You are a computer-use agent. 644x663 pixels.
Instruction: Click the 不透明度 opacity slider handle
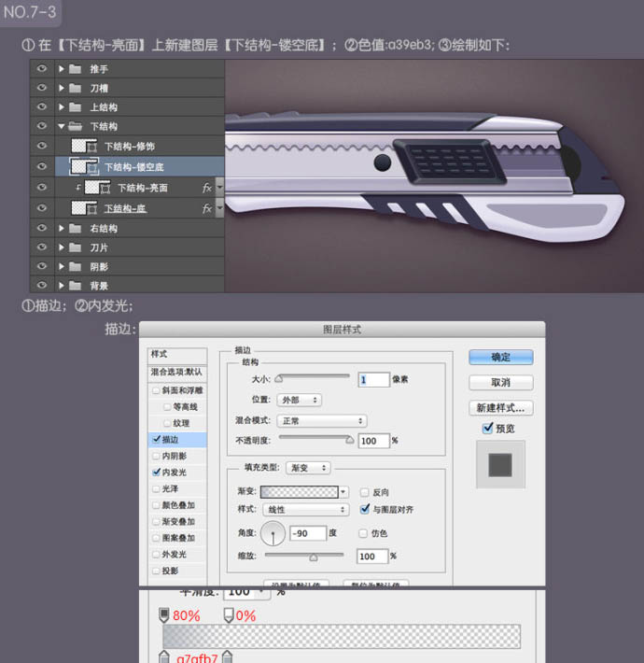tap(349, 440)
